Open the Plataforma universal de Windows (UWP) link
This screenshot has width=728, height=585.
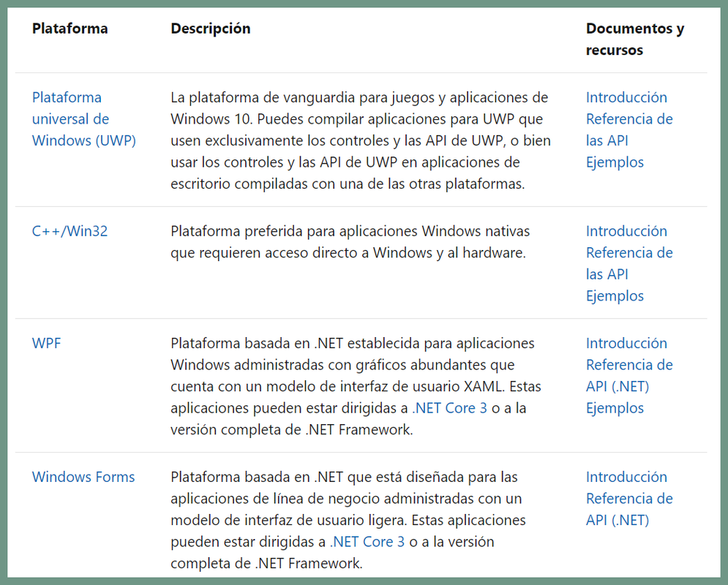coord(84,118)
